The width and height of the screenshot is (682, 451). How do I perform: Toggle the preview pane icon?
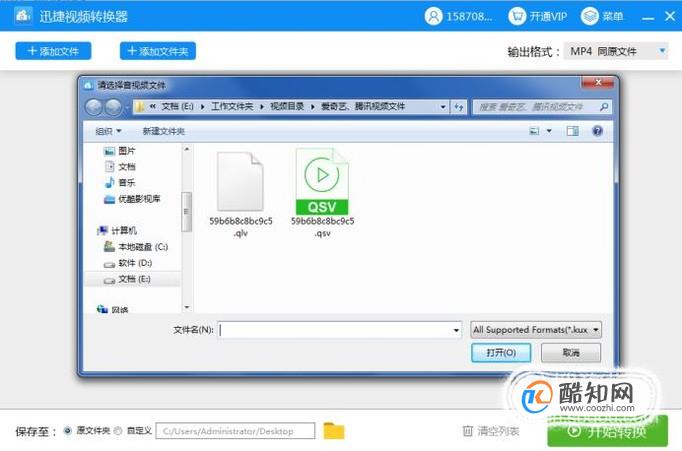tap(572, 131)
